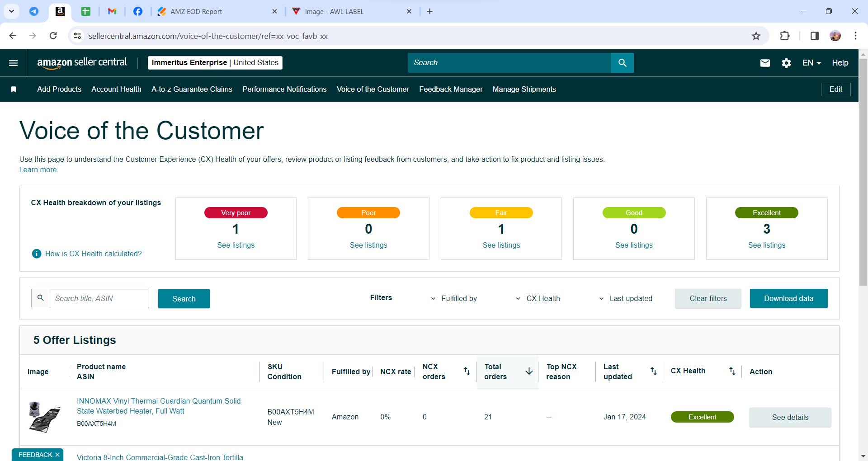Open the Chrome three-dot menu
This screenshot has height=461, width=868.
[855, 36]
